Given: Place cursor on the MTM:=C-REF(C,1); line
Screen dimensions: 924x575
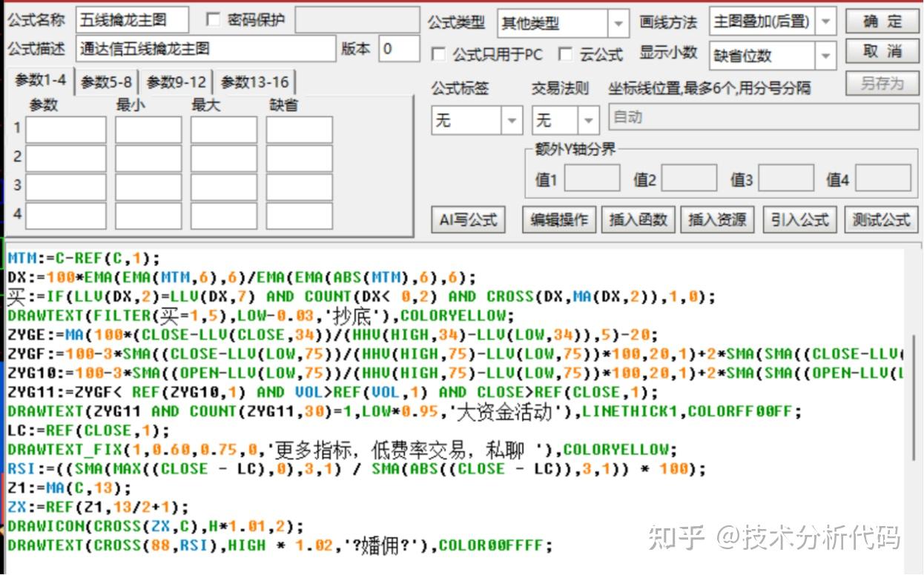Looking at the screenshot, I should point(84,259).
